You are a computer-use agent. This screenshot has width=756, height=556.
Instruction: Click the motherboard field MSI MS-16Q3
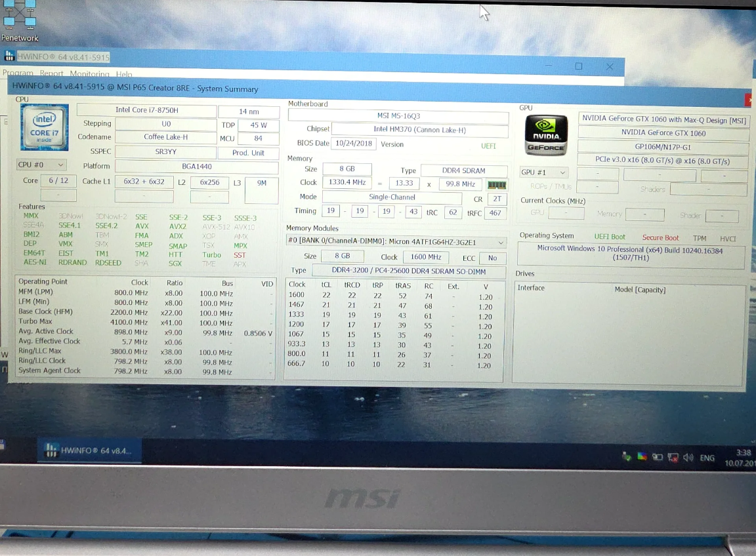(x=398, y=116)
